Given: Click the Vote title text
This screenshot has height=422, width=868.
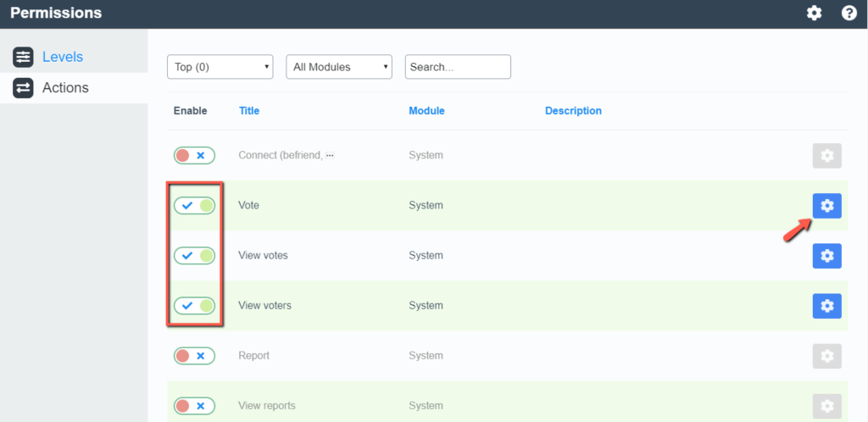Looking at the screenshot, I should (248, 205).
